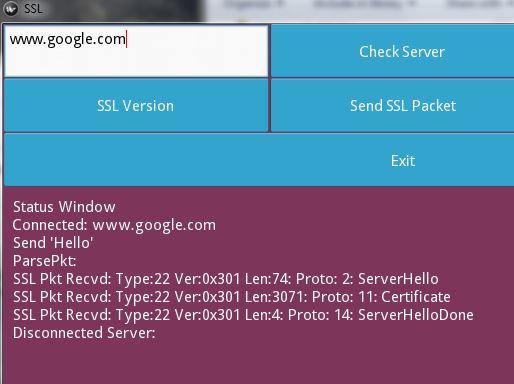Click the Check Server button
Viewport: 514px width, 384px height.
pyautogui.click(x=393, y=51)
